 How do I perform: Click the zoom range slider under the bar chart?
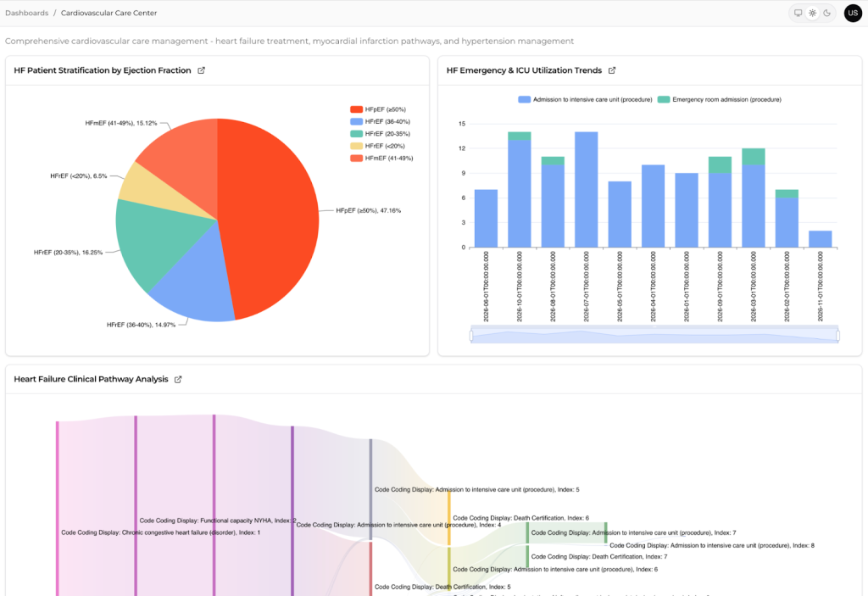[653, 335]
